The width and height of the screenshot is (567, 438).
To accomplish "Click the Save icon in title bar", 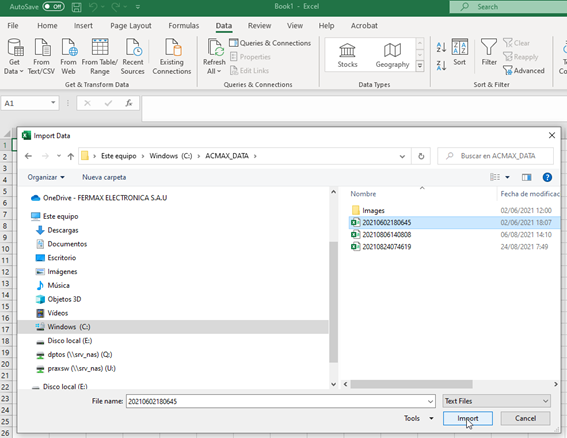I will point(76,7).
